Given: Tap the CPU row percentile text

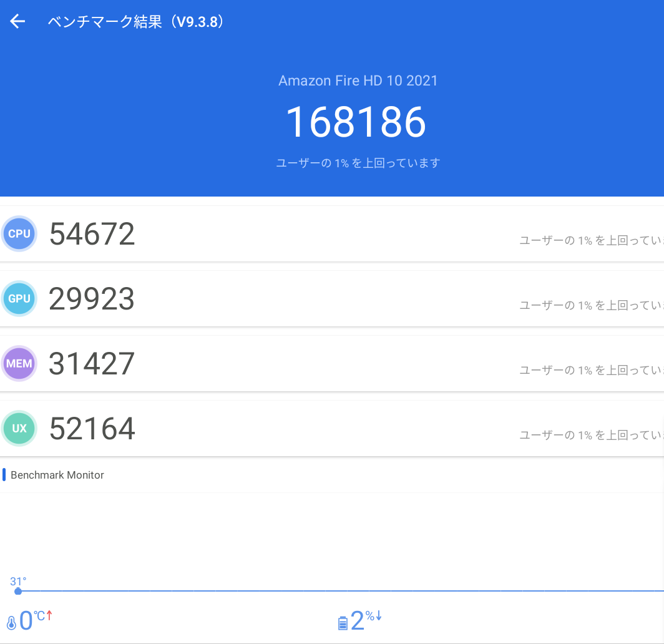Looking at the screenshot, I should click(592, 240).
